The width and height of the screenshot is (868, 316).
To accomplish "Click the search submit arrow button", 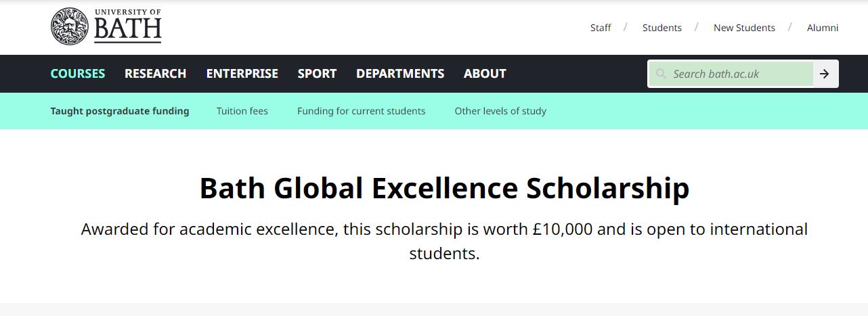I will coord(824,74).
